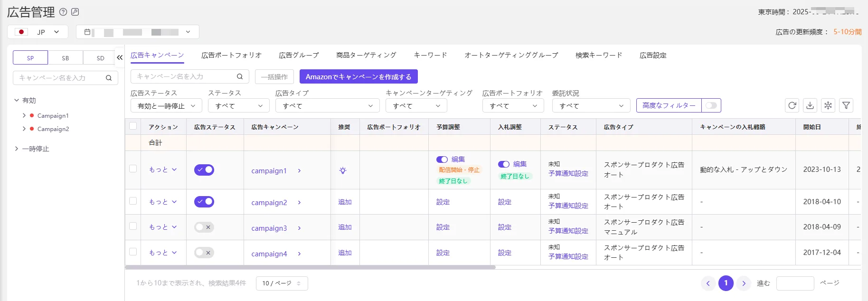Open the 広告タイプ filter dropdown

tap(328, 106)
